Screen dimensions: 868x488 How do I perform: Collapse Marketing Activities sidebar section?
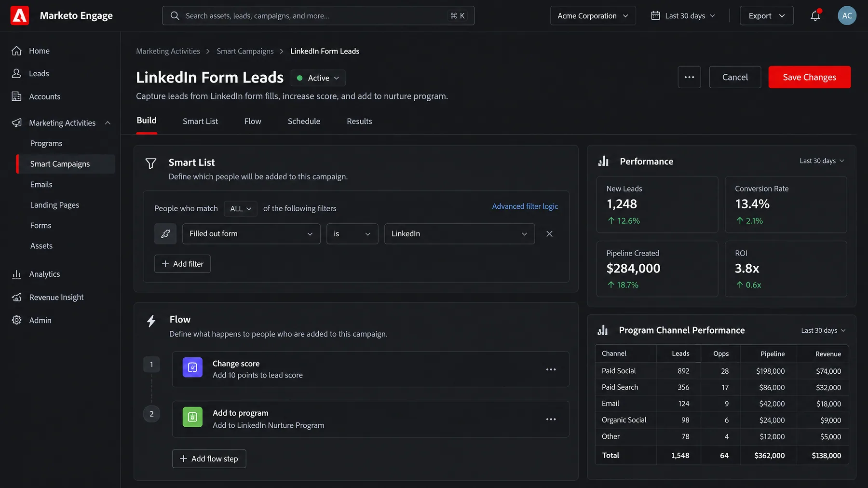pos(108,123)
